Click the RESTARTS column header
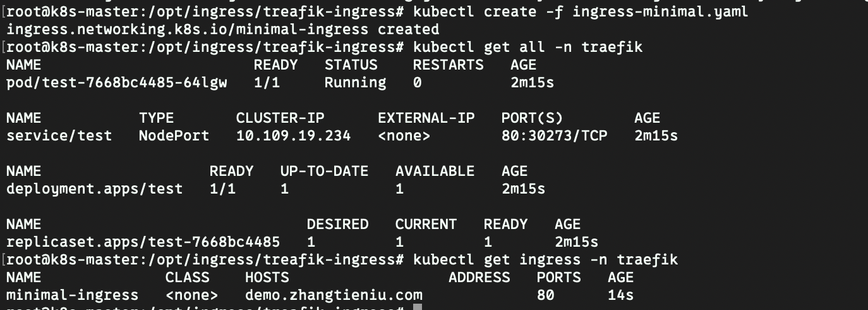 [x=448, y=65]
